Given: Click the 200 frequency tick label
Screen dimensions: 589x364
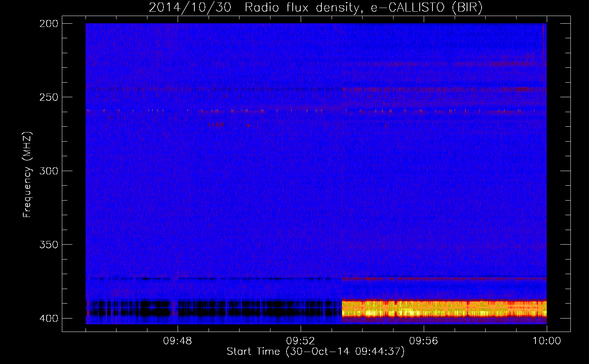Looking at the screenshot, I should pos(49,24).
